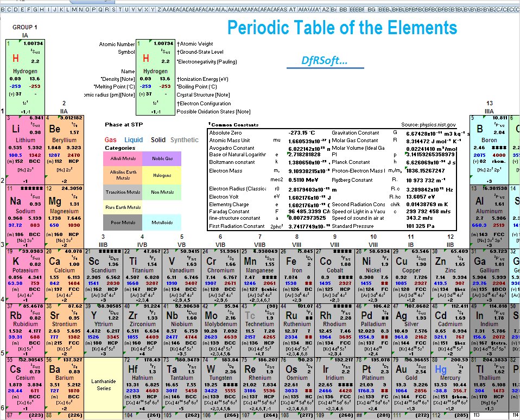
Task: Select the 'Palladium' element name
Action: [373, 324]
